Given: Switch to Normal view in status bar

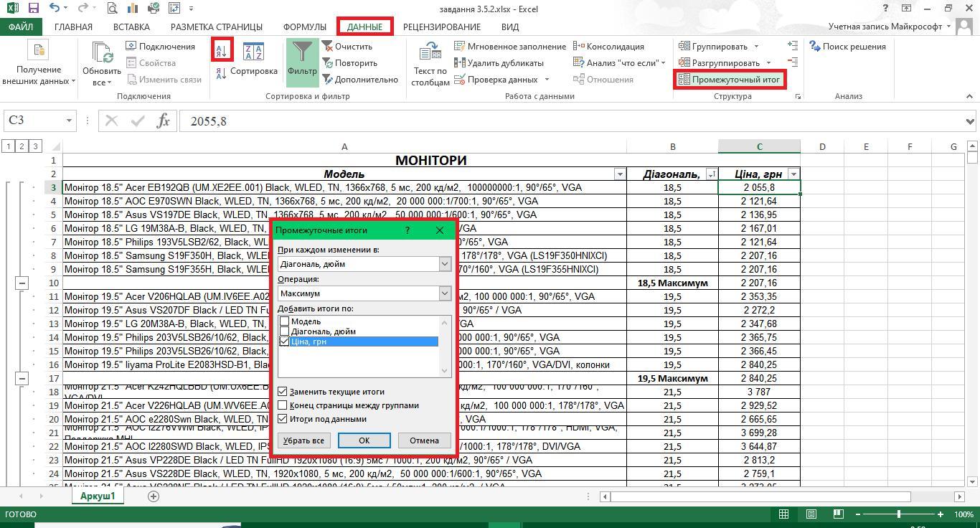Looking at the screenshot, I should pos(783,514).
